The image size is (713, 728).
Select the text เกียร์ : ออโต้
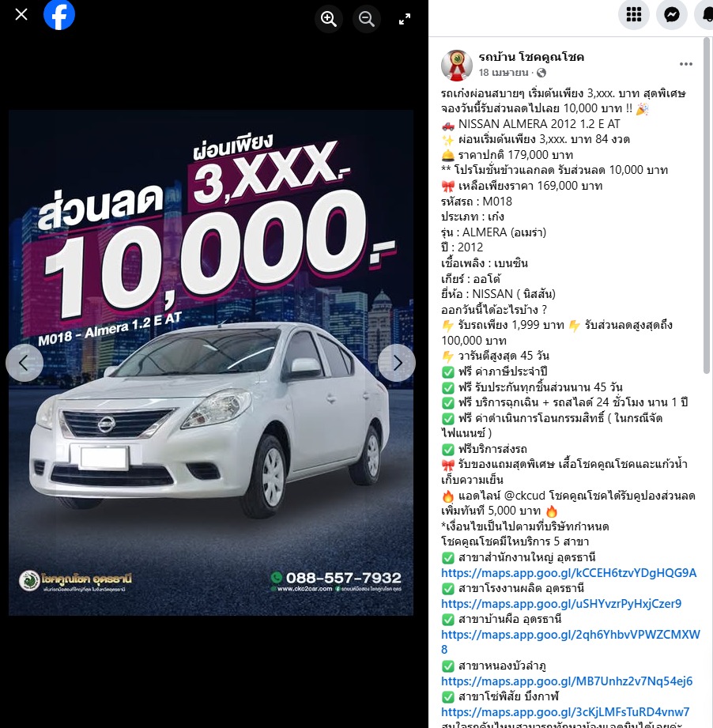[x=470, y=278]
